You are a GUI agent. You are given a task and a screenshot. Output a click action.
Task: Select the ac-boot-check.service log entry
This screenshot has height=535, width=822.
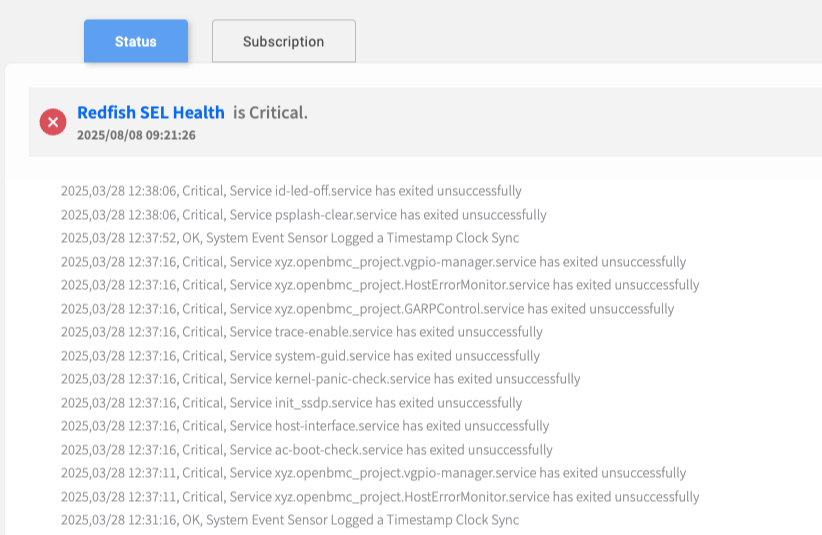coord(307,450)
